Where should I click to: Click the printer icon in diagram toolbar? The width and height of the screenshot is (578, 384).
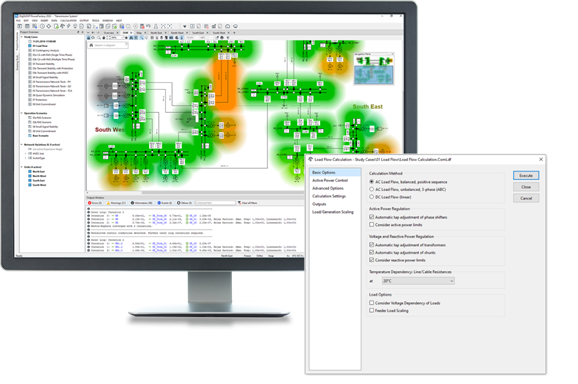(x=222, y=38)
